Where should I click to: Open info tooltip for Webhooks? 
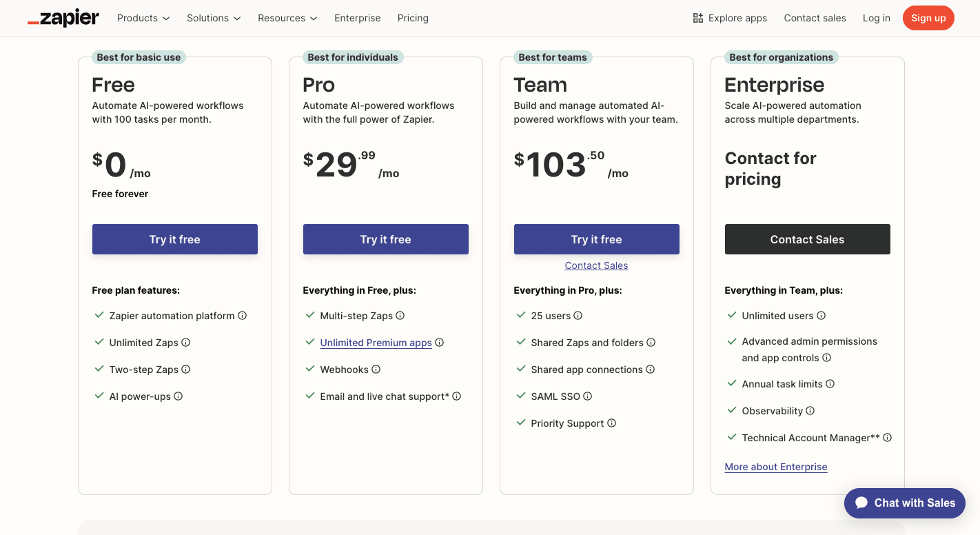(x=376, y=369)
